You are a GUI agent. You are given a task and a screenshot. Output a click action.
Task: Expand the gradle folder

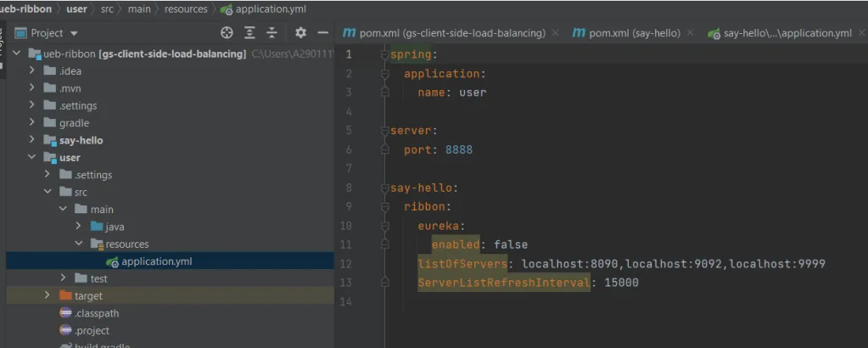point(31,122)
